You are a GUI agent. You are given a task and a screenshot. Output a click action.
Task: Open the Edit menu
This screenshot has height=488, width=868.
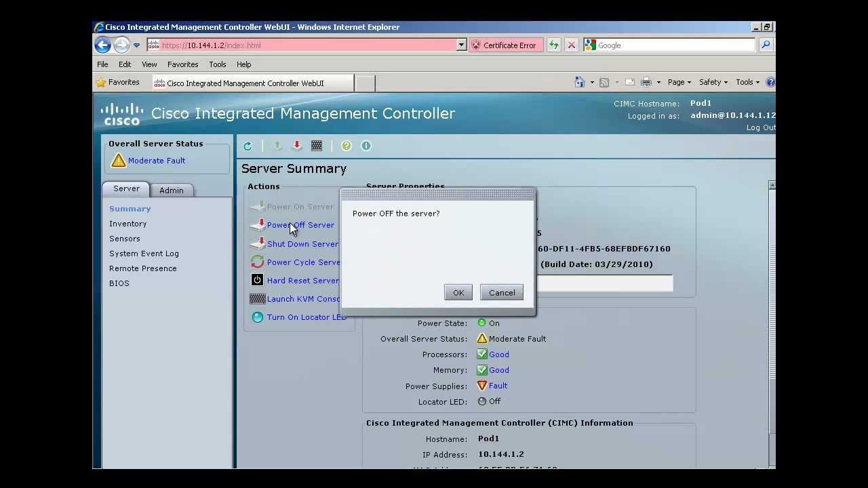[x=125, y=64]
